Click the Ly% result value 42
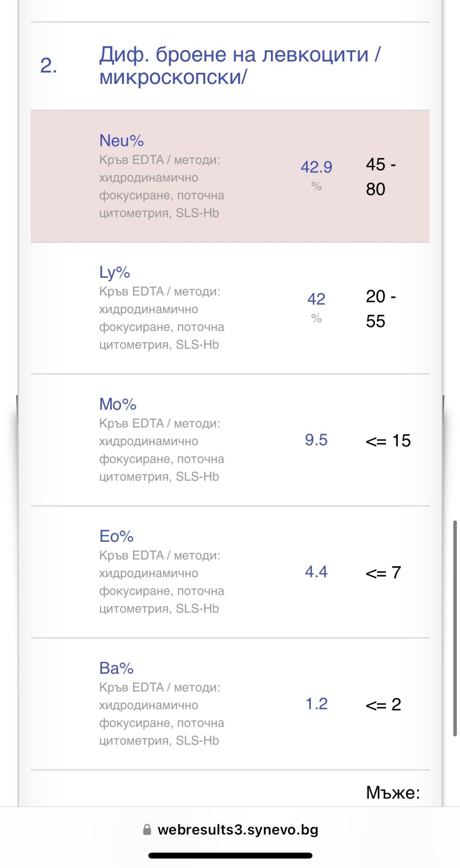 click(x=316, y=299)
